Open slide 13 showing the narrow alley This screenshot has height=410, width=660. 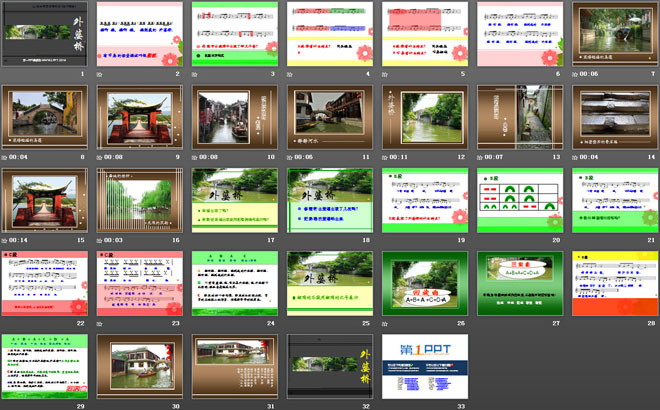[x=518, y=117]
